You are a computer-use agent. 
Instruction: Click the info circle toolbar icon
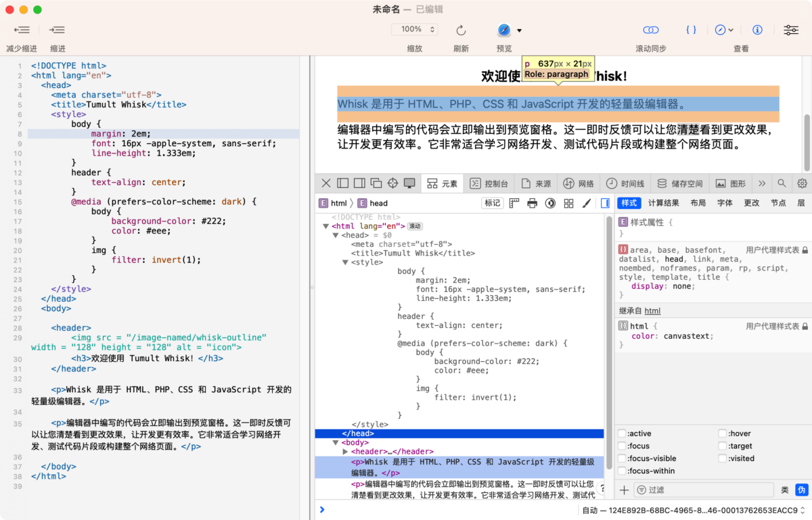point(758,30)
